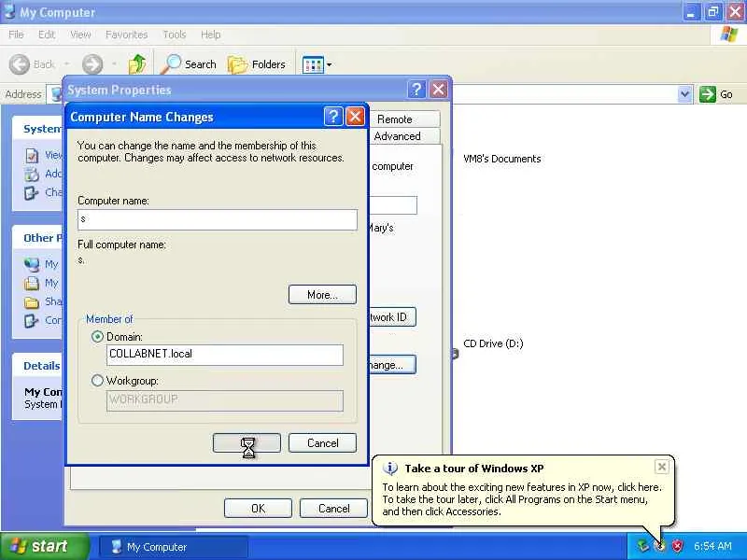The width and height of the screenshot is (747, 560).
Task: Close the Windows XP tour balloon
Action: point(662,467)
